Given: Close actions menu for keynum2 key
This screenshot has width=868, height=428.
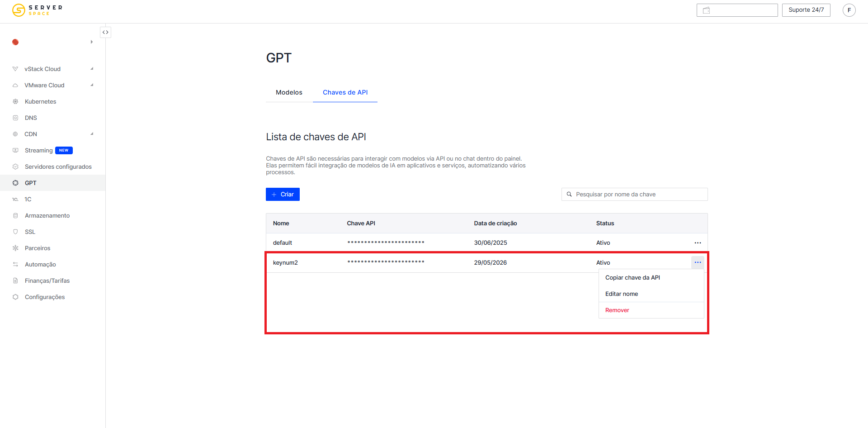Looking at the screenshot, I should coord(698,262).
